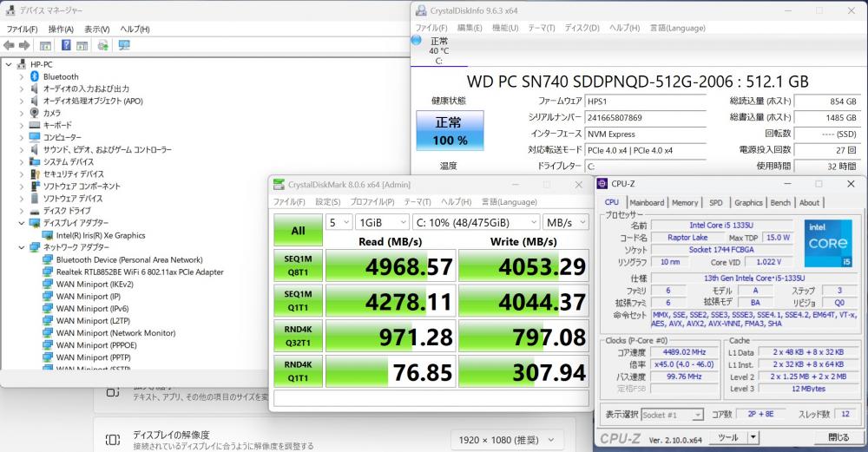Select the Bluetooth category icon
The image size is (868, 452).
click(35, 76)
